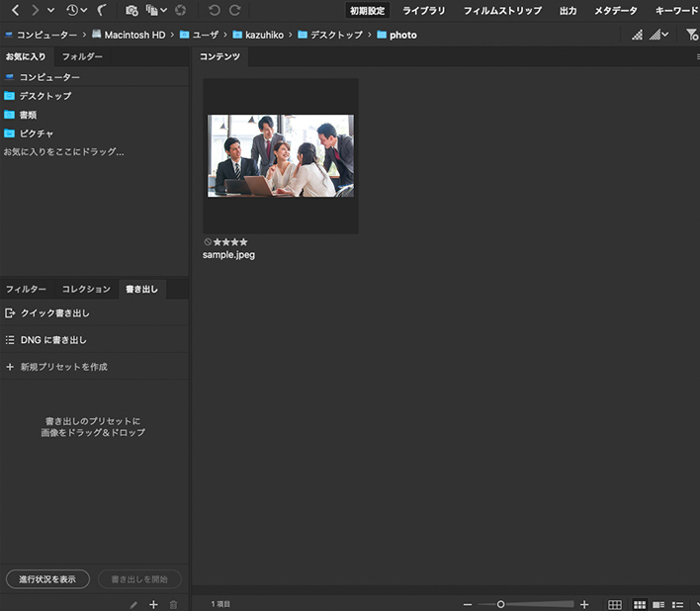Select コンピューター in favorites list
700x611 pixels.
pyautogui.click(x=94, y=77)
